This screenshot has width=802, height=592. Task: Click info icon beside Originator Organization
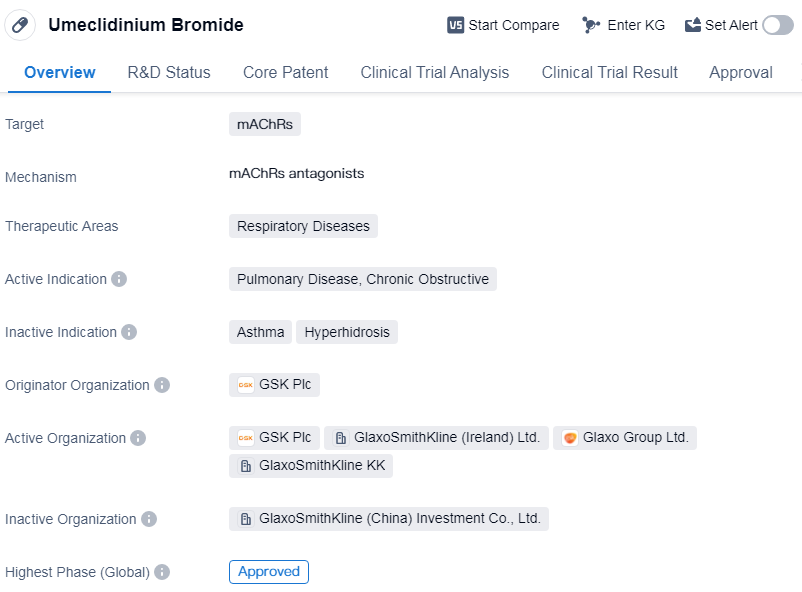pos(162,385)
